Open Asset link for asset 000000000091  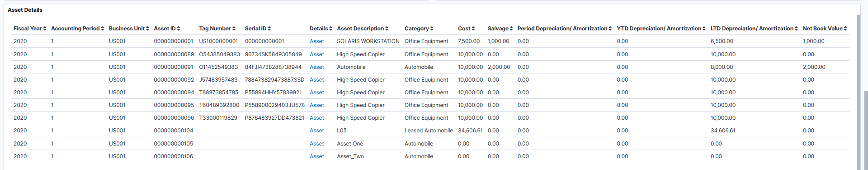point(317,67)
